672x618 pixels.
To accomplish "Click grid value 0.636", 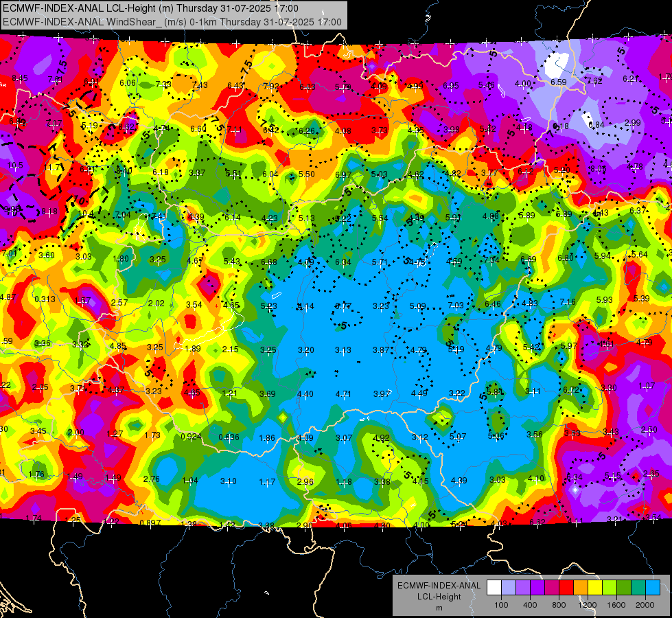I will [229, 437].
